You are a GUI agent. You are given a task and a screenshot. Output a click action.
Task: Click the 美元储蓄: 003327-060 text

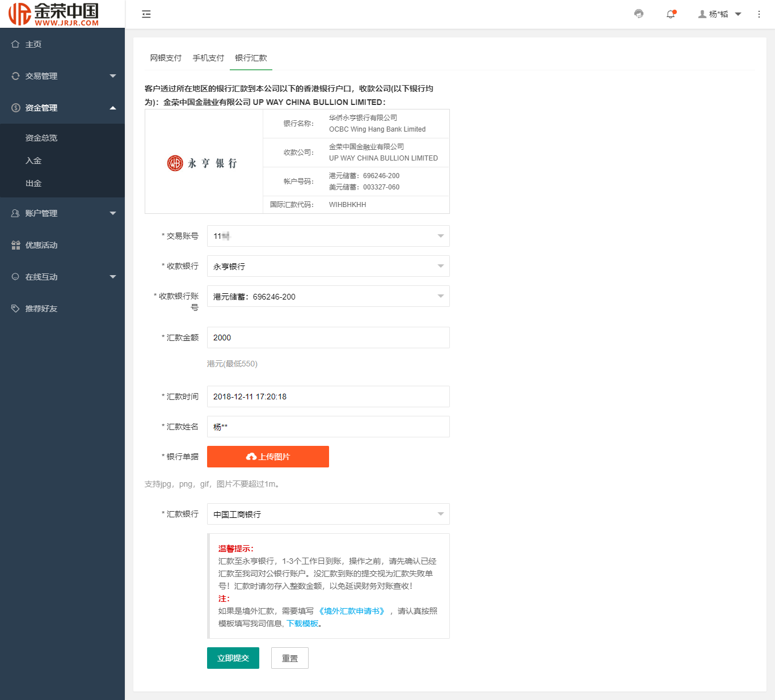(x=364, y=187)
